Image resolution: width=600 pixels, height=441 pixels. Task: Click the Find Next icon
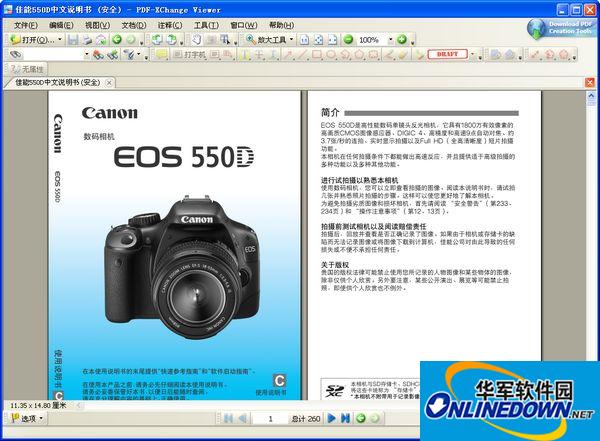(x=113, y=55)
